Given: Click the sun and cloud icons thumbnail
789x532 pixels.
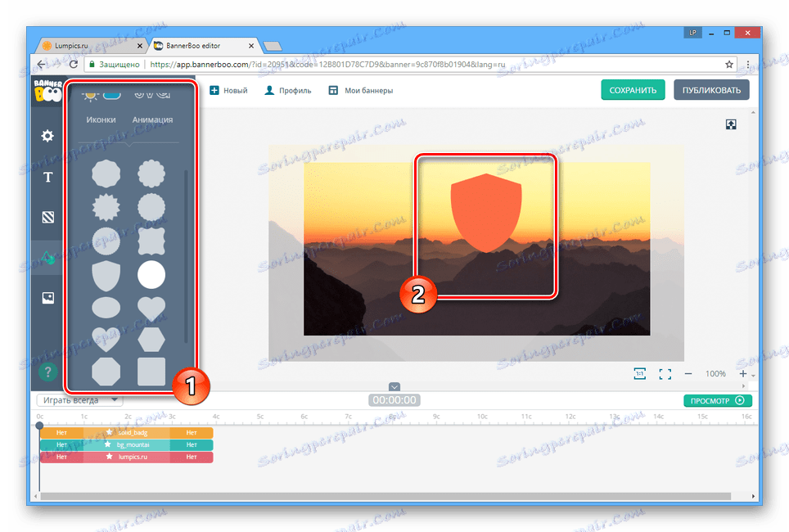Looking at the screenshot, I should pyautogui.click(x=102, y=95).
